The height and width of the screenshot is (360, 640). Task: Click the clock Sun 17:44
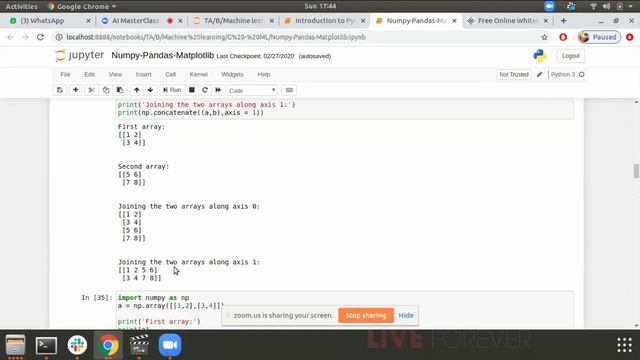320,6
